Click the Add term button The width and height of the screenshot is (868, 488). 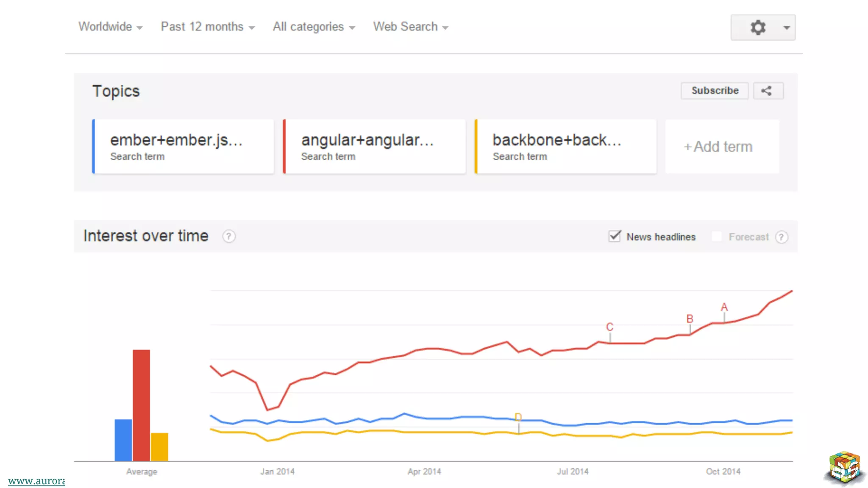(722, 147)
